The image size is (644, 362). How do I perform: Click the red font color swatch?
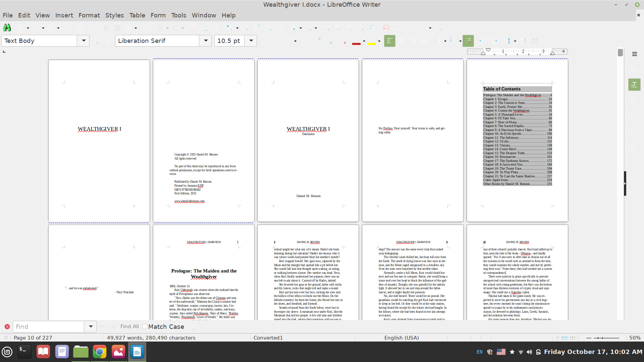click(356, 43)
